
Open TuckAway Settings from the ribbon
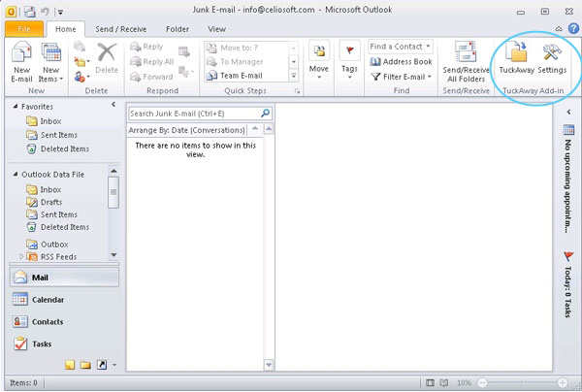[552, 58]
